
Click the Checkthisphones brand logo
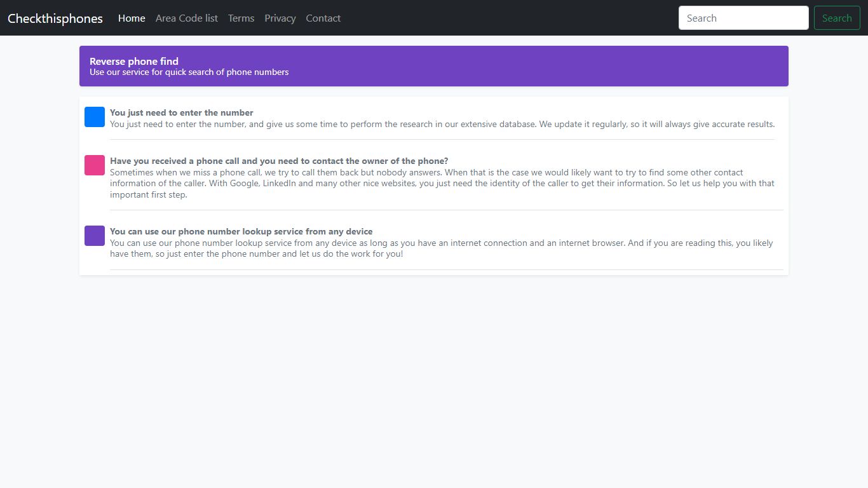click(x=55, y=18)
